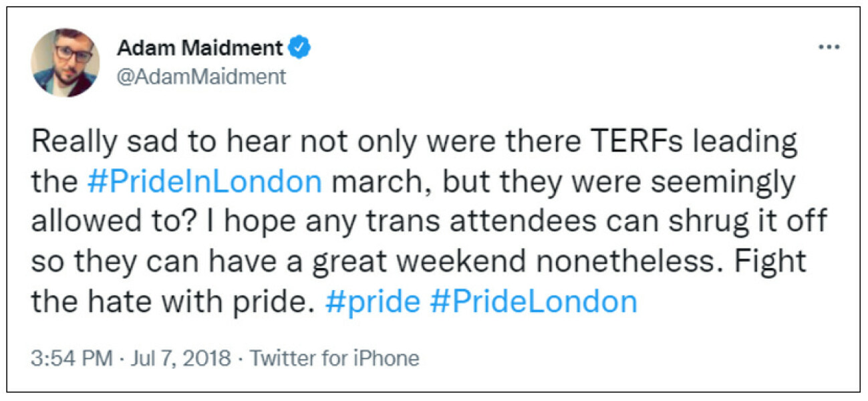Image resolution: width=868 pixels, height=401 pixels.
Task: Click the @AdamMaidment handle
Action: (x=201, y=77)
